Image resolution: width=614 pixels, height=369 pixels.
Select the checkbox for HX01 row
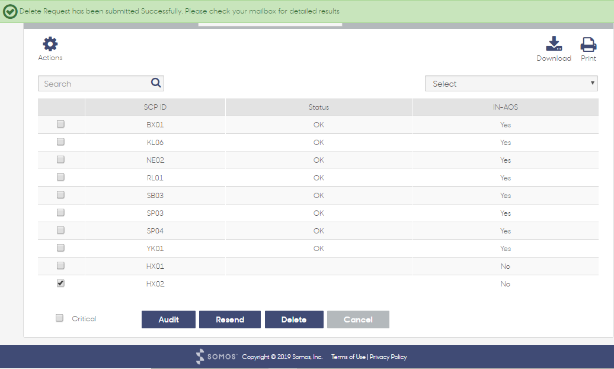pos(61,266)
